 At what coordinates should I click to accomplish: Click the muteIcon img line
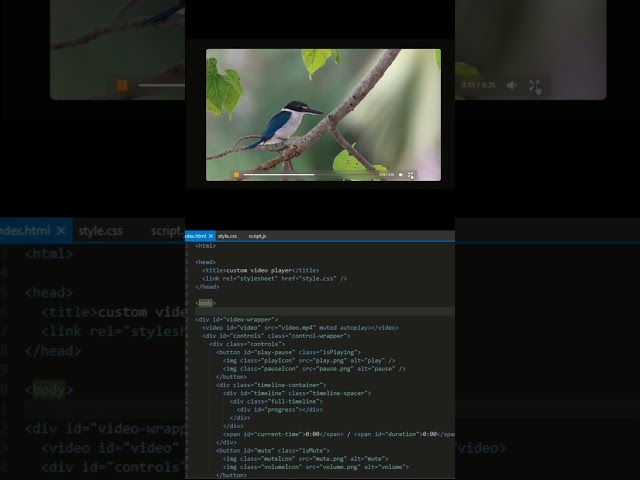(306, 458)
